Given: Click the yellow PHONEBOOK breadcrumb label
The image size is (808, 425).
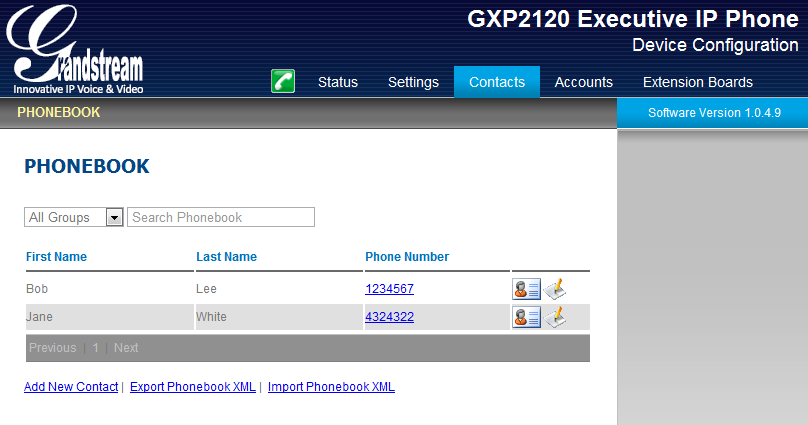Looking at the screenshot, I should pyautogui.click(x=59, y=112).
